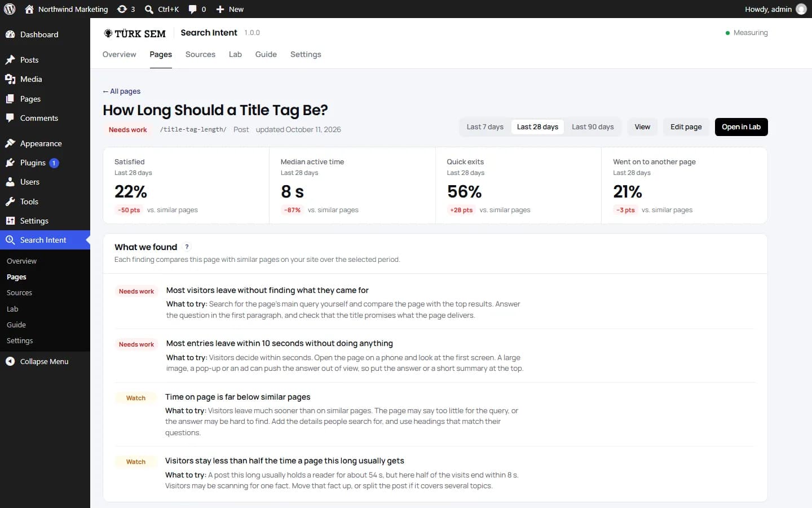Open Lab in Search Intent submenu
The height and width of the screenshot is (508, 812).
[x=12, y=309]
